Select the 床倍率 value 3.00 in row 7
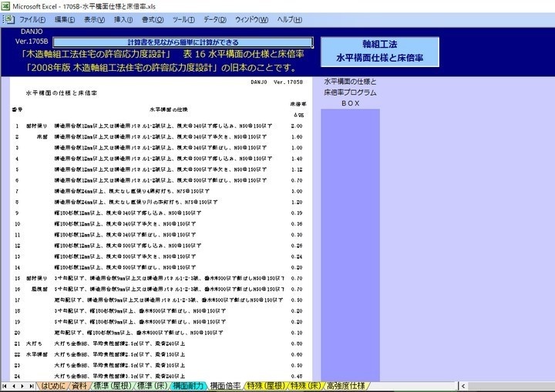Viewport: 555px width, 392px height. click(297, 192)
